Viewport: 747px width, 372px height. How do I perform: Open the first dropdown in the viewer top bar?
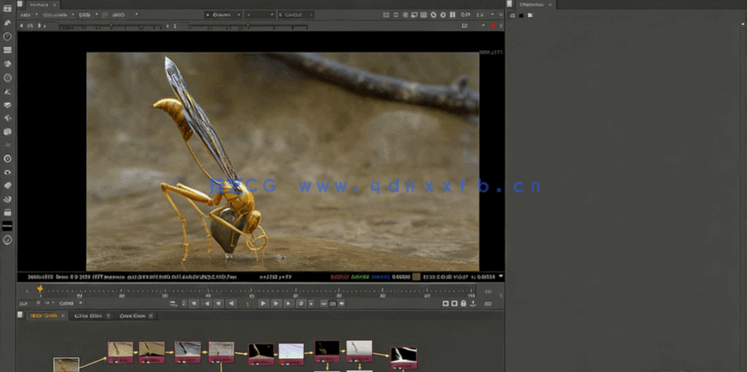pos(28,15)
